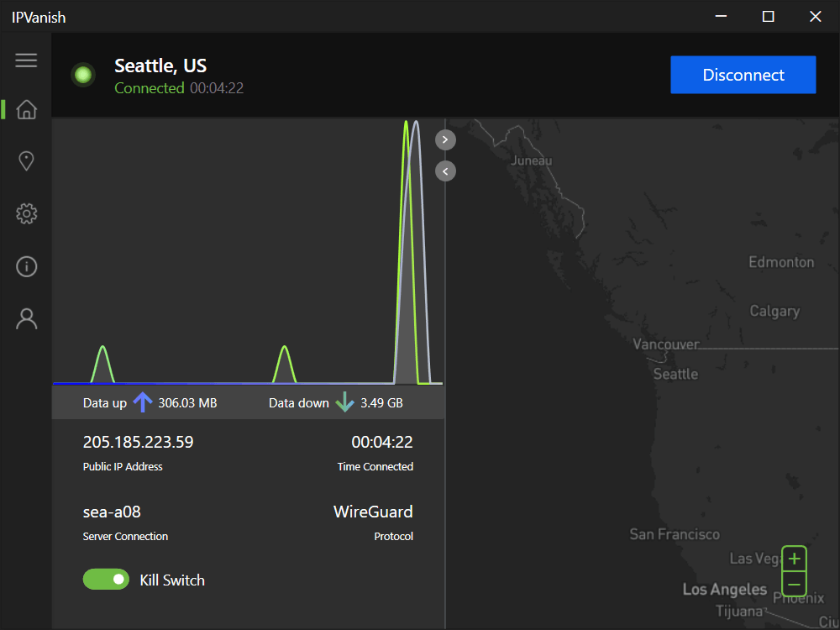The height and width of the screenshot is (630, 840).
Task: Zoom out on the map
Action: point(795,585)
